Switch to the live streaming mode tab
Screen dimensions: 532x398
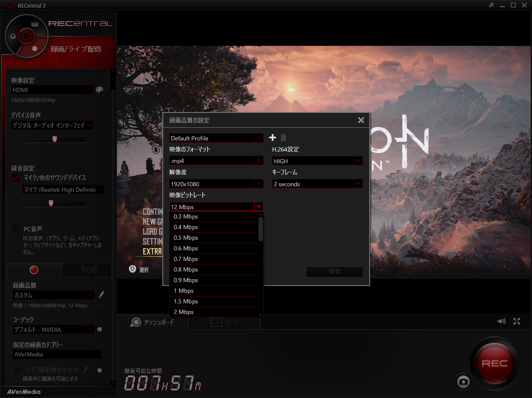(x=89, y=270)
